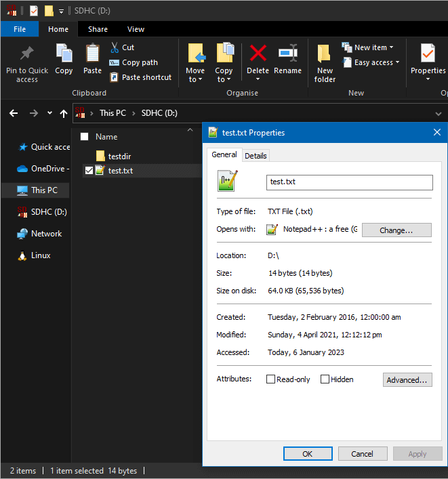Click the Advanced... attributes button
This screenshot has height=479, width=448.
[x=407, y=380]
